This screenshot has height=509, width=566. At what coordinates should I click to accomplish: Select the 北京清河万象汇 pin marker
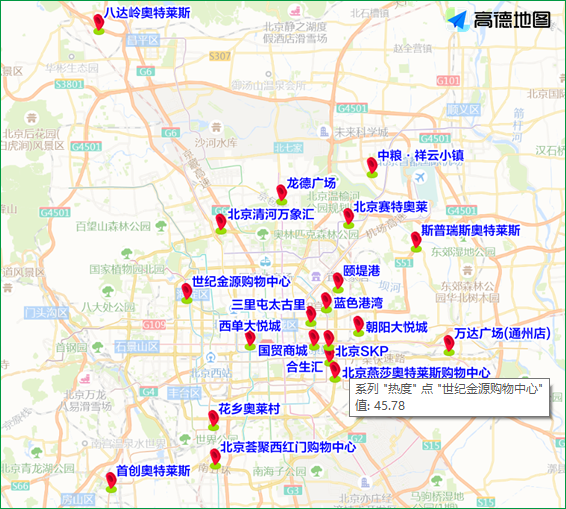click(x=221, y=224)
